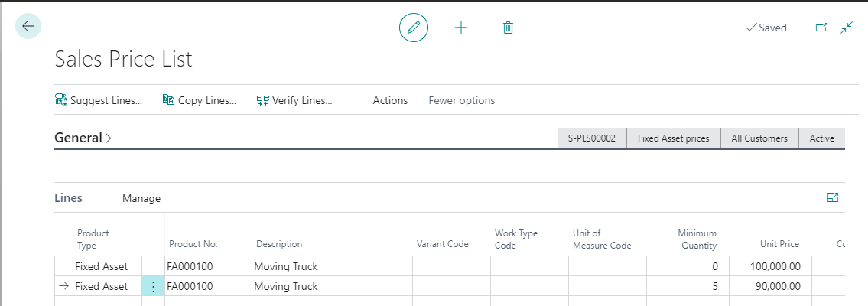Click the Unit Price column header

click(x=779, y=244)
